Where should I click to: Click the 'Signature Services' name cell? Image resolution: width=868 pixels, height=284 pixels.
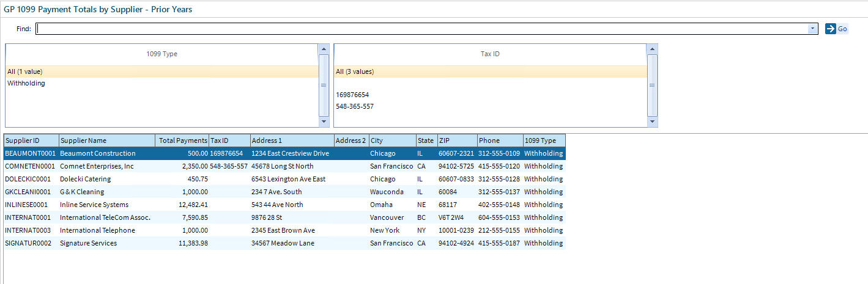coord(107,243)
